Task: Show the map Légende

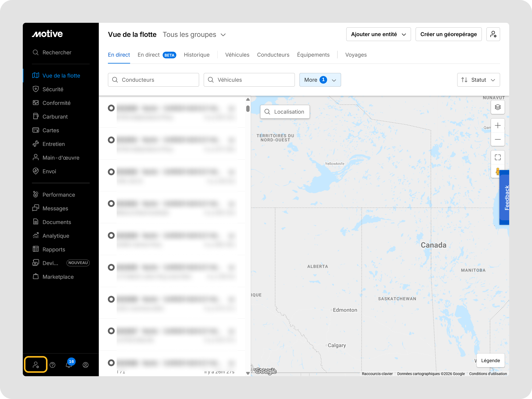Action: point(490,360)
